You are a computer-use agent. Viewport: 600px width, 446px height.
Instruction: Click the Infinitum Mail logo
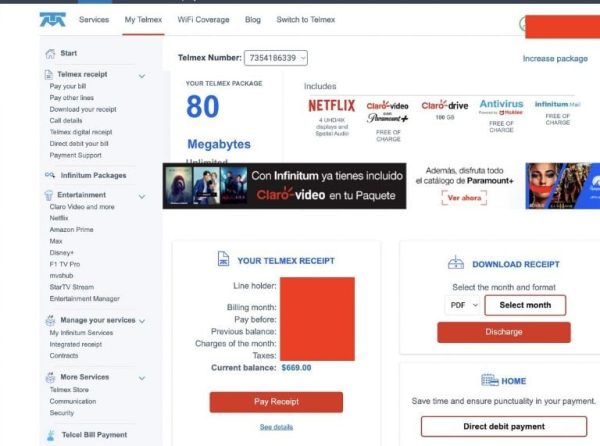pos(557,104)
